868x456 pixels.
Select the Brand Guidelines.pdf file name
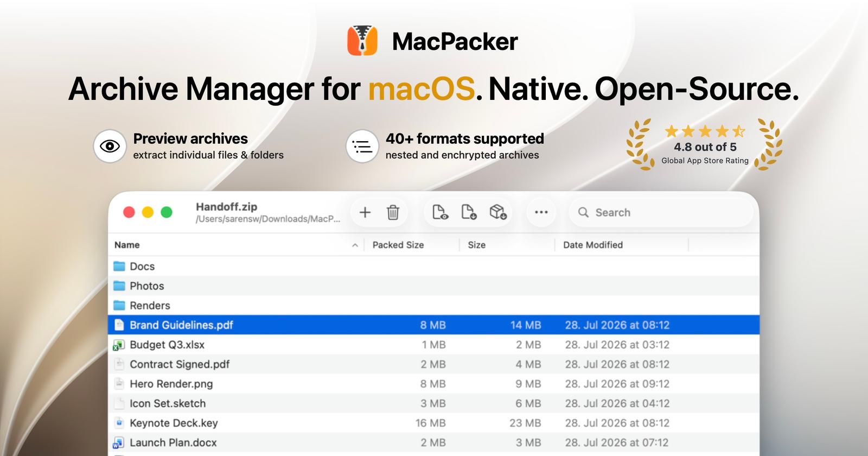(x=181, y=325)
